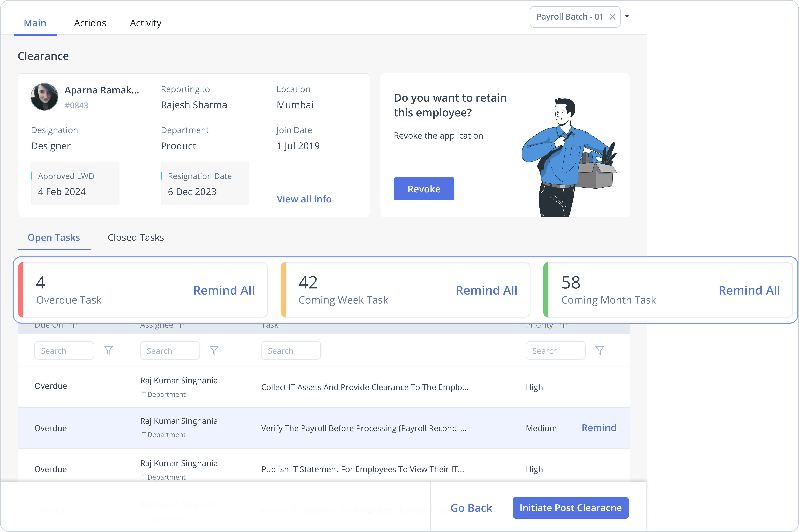Click the join date 1 Jul 2019
799x532 pixels.
tap(298, 146)
